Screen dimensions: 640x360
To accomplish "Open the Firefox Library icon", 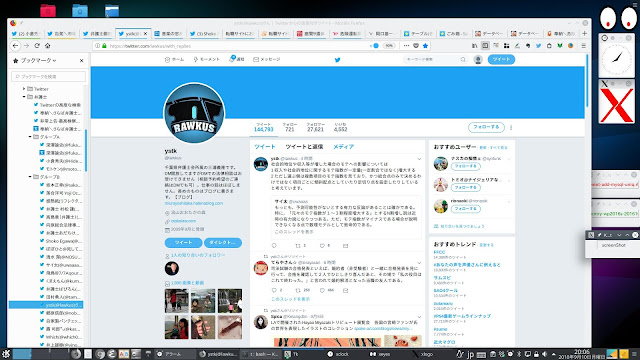I will 474,46.
